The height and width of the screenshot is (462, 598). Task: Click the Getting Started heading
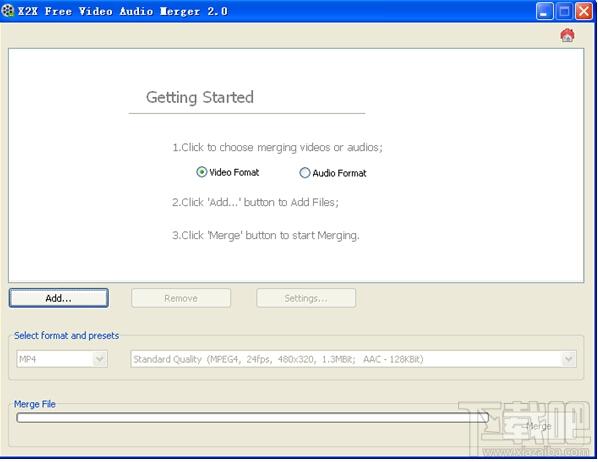coord(200,97)
